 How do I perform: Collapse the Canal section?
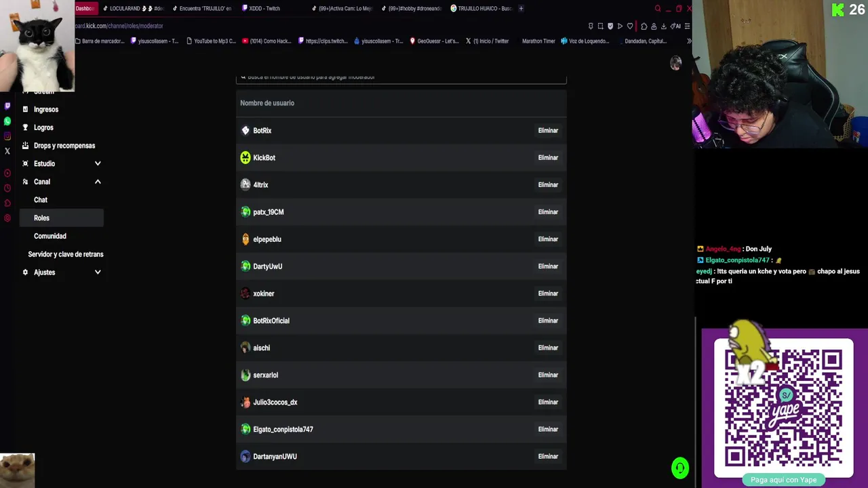(x=98, y=182)
